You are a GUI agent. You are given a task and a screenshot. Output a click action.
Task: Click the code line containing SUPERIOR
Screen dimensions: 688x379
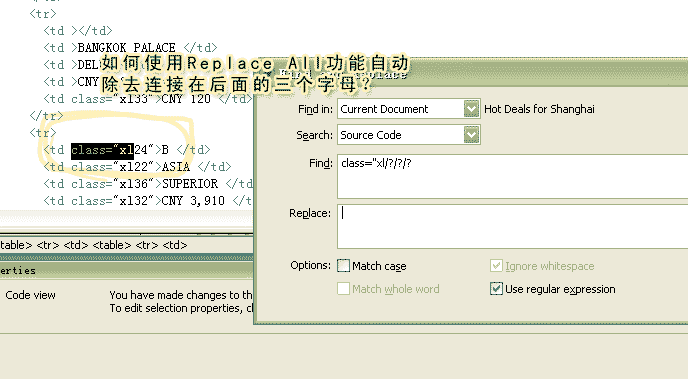148,184
